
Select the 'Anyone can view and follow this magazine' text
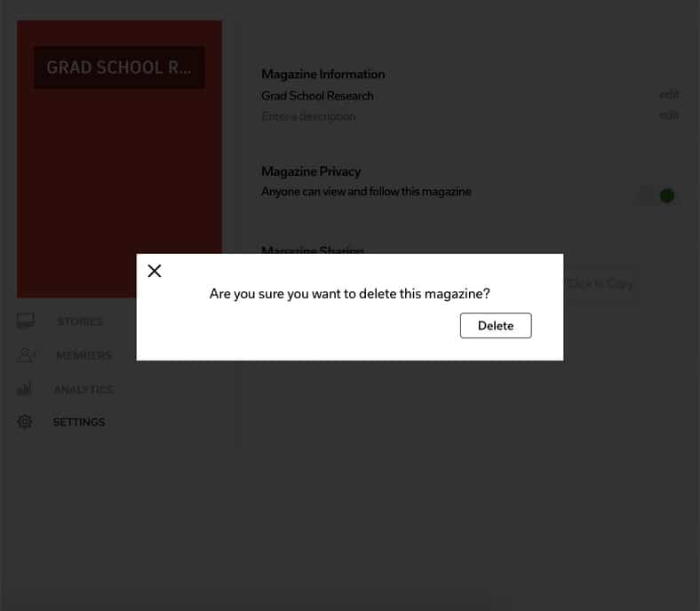tap(366, 192)
